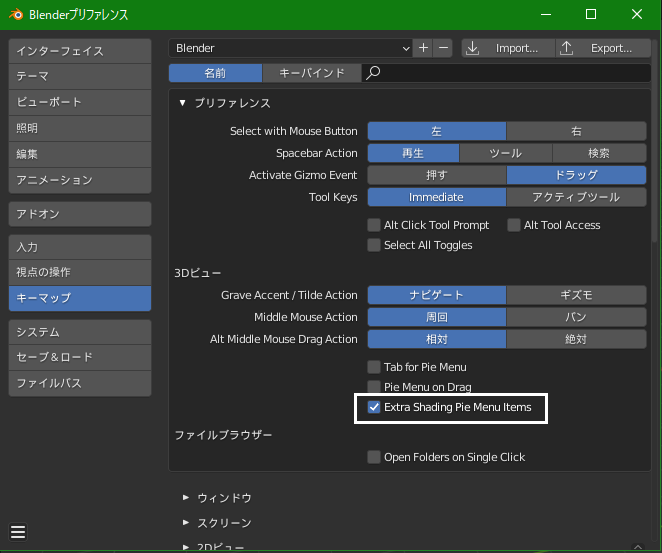Add a new keymap preset with plus

pos(423,48)
